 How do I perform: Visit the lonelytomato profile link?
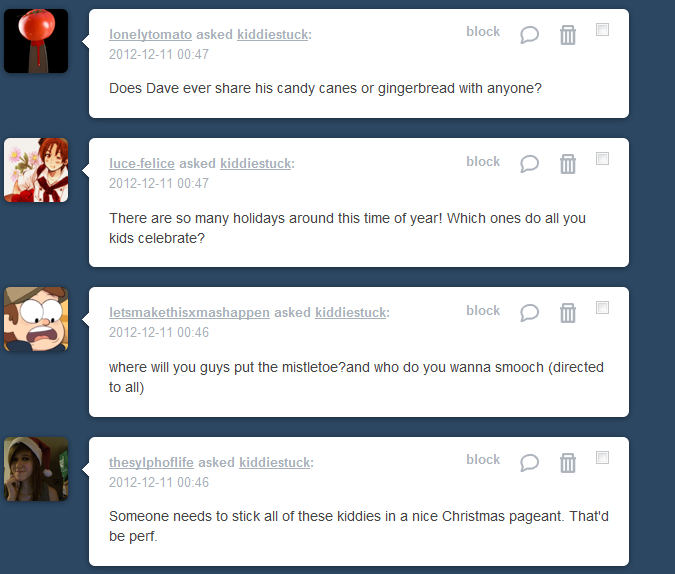(150, 34)
